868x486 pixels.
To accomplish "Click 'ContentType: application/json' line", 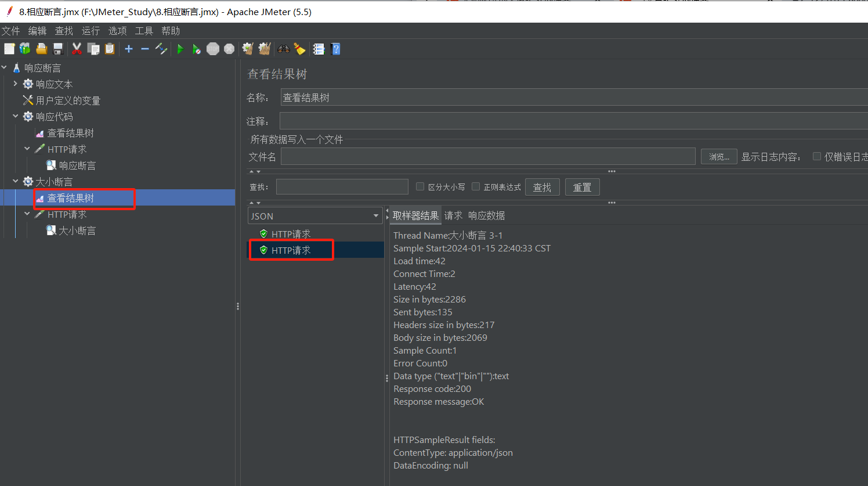I will (453, 452).
